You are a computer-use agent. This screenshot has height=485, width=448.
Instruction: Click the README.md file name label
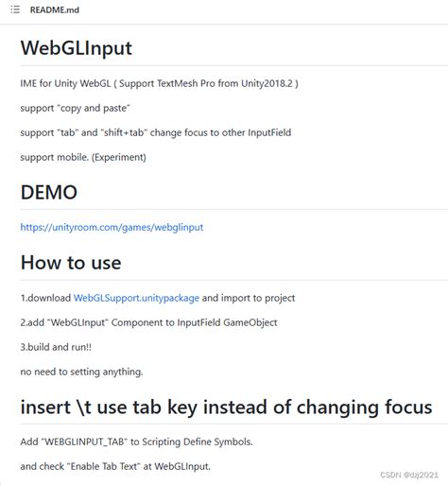coord(55,10)
